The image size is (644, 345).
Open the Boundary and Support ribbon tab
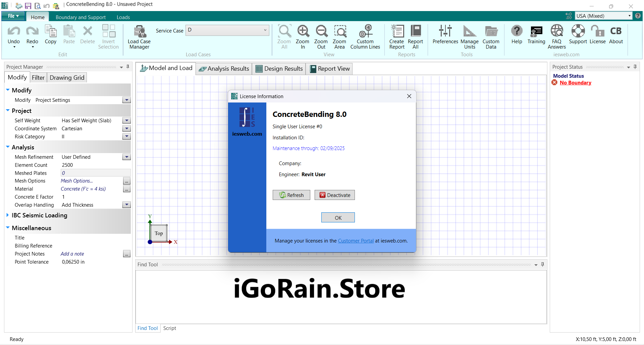(x=80, y=17)
